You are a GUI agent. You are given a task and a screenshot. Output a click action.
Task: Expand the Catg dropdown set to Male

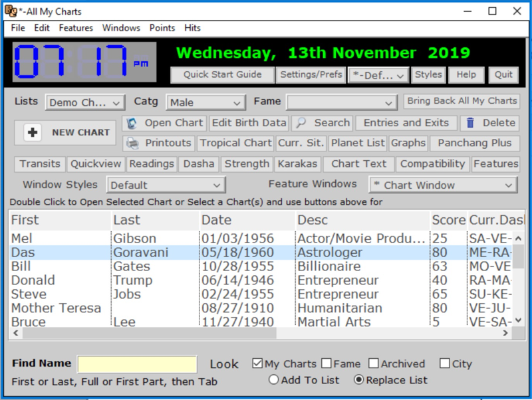[x=206, y=103]
